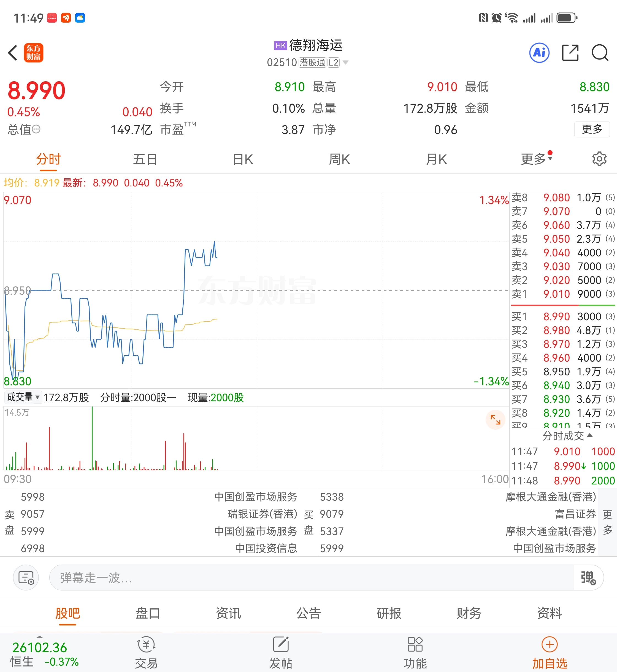Select 买1 price 8.990 row
Screen dimensions: 617x672
click(563, 316)
